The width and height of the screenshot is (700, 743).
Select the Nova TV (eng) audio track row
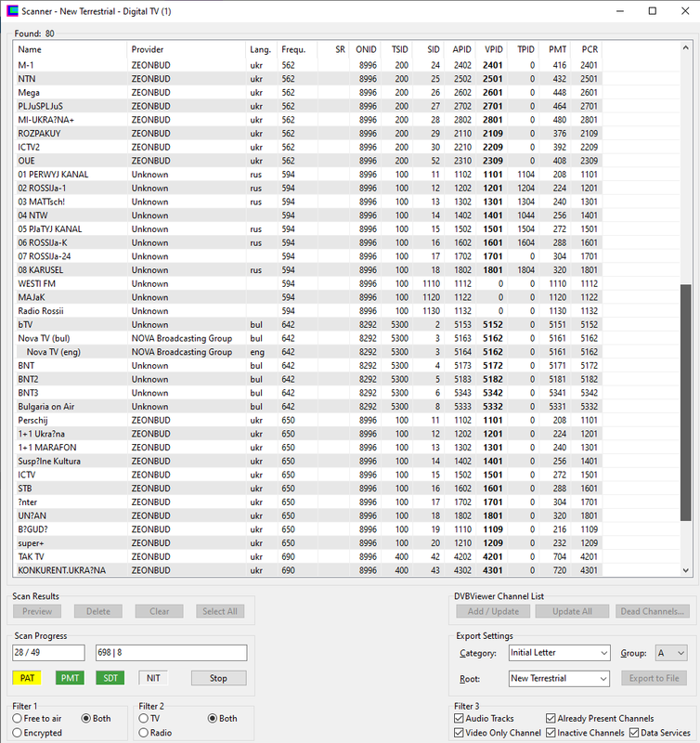(x=308, y=352)
